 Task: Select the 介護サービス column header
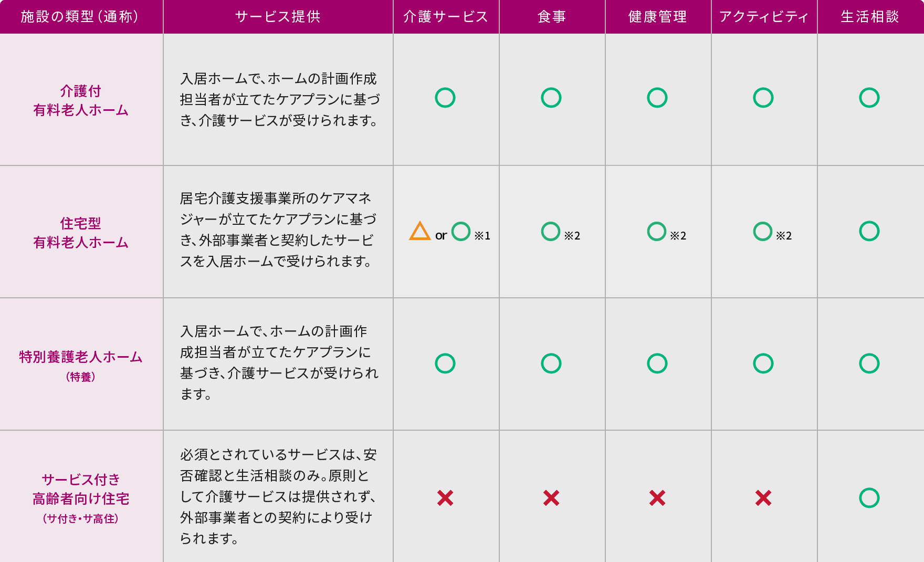click(446, 17)
